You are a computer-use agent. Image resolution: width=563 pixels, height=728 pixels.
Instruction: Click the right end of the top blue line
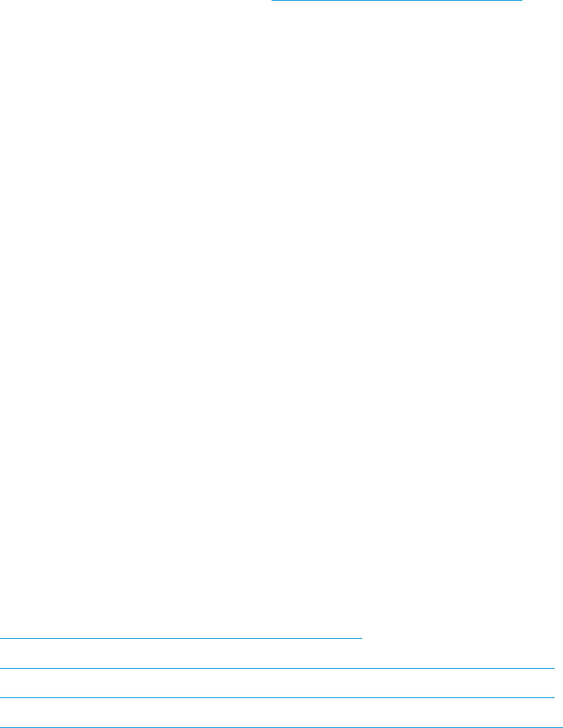pyautogui.click(x=521, y=1)
